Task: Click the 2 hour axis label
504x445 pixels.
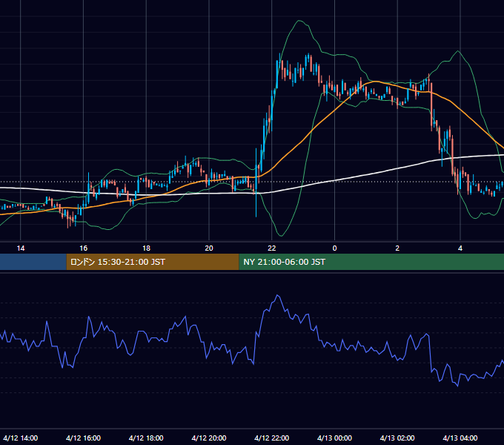Action: (397, 248)
